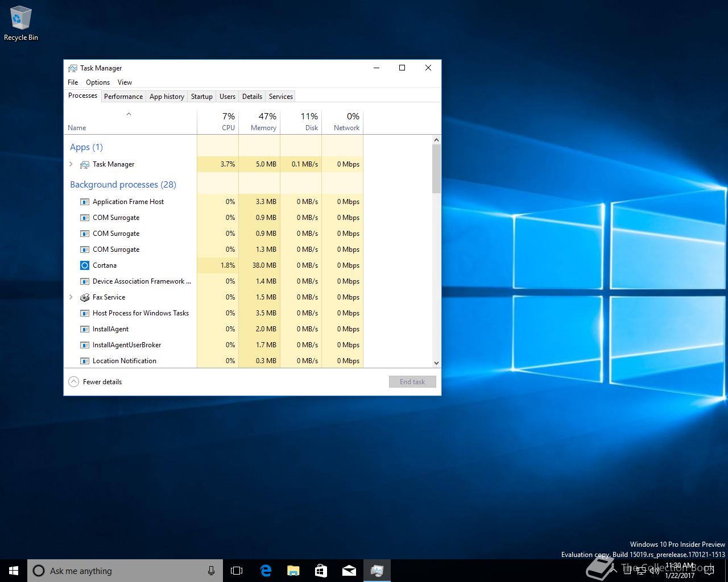Sort by the CPU column header
Viewport: 728px width, 582px height.
(x=218, y=122)
